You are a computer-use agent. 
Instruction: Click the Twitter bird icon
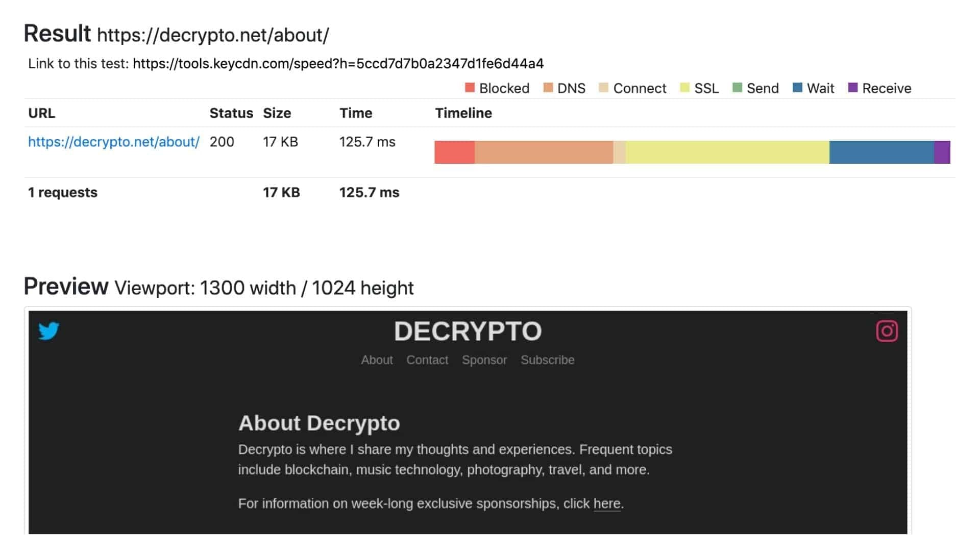[49, 331]
